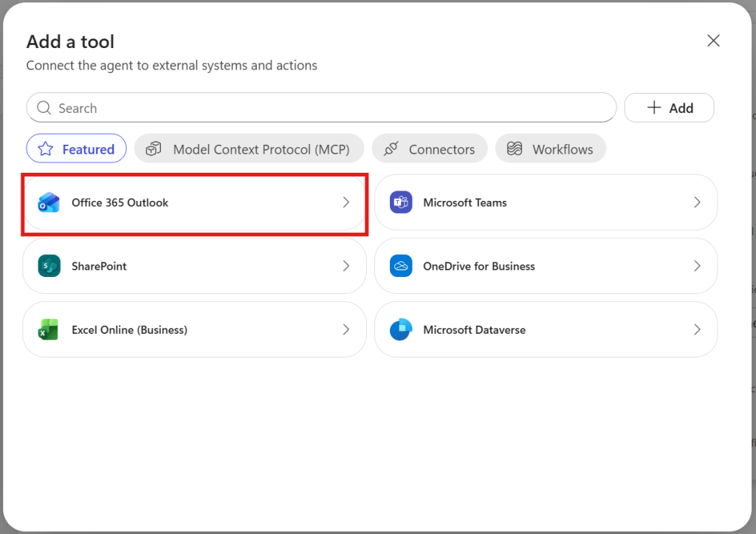
Task: Click the plus icon on Add button
Action: 654,107
